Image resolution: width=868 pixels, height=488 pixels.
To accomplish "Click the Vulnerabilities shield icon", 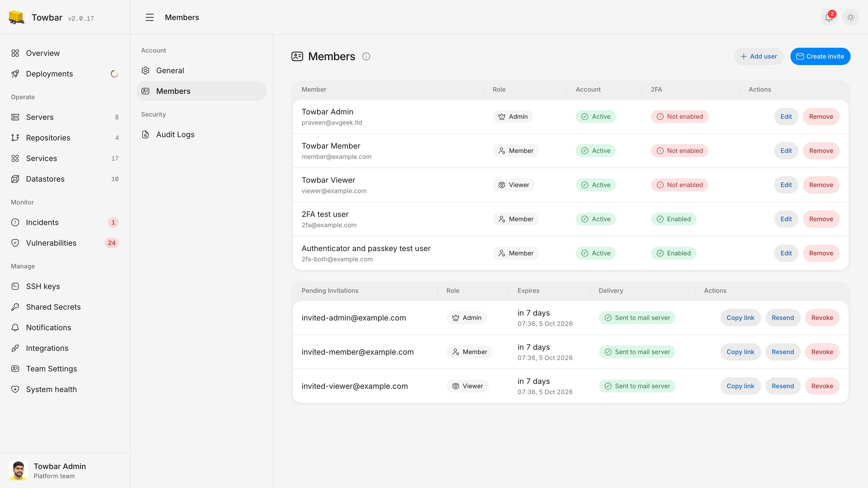I will coord(15,243).
